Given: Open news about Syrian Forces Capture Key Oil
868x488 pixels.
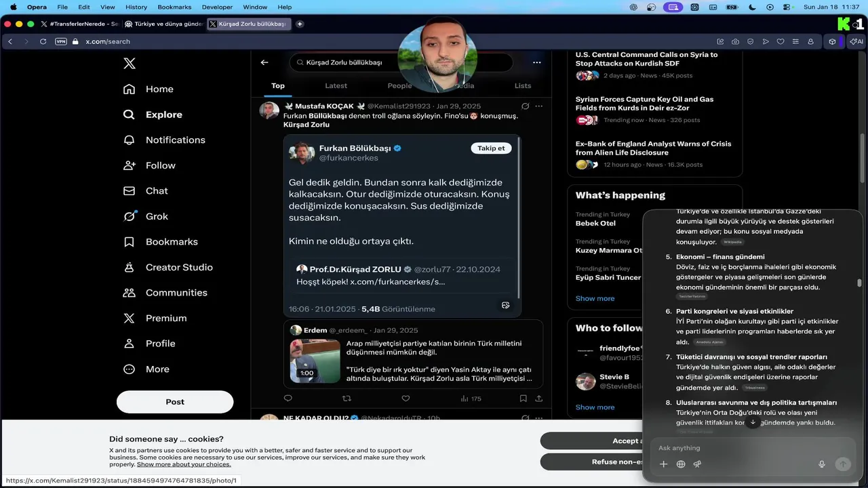Looking at the screenshot, I should [x=644, y=103].
